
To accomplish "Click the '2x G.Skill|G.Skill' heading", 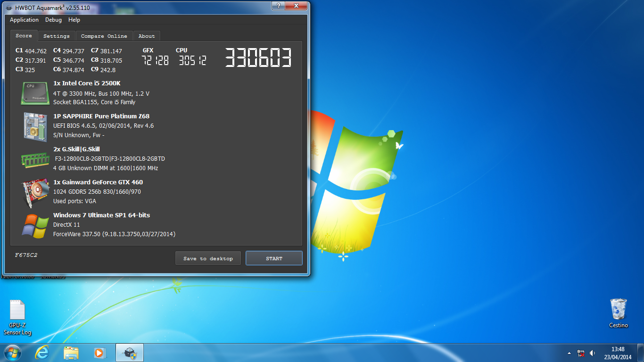I will (x=76, y=149).
